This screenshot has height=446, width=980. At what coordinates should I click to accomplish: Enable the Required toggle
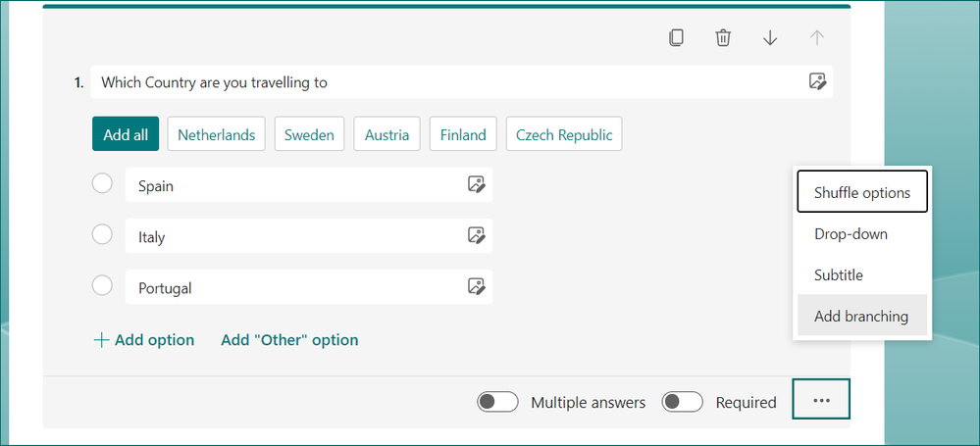(x=683, y=402)
